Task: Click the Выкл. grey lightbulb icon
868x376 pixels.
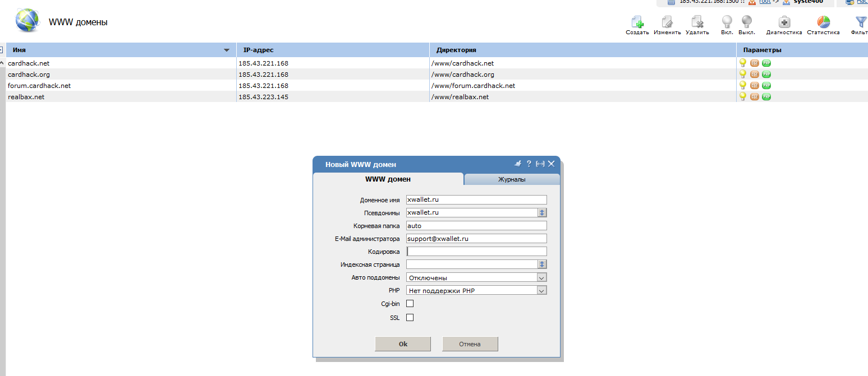Action: click(x=746, y=22)
